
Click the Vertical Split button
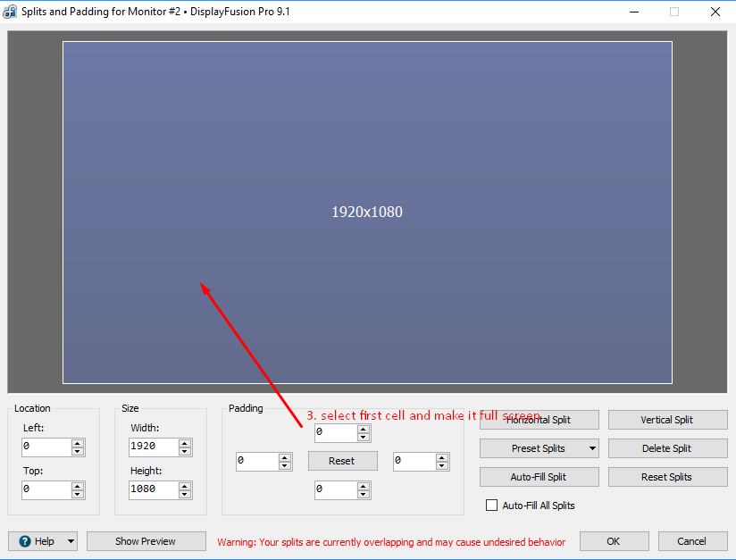pos(666,420)
